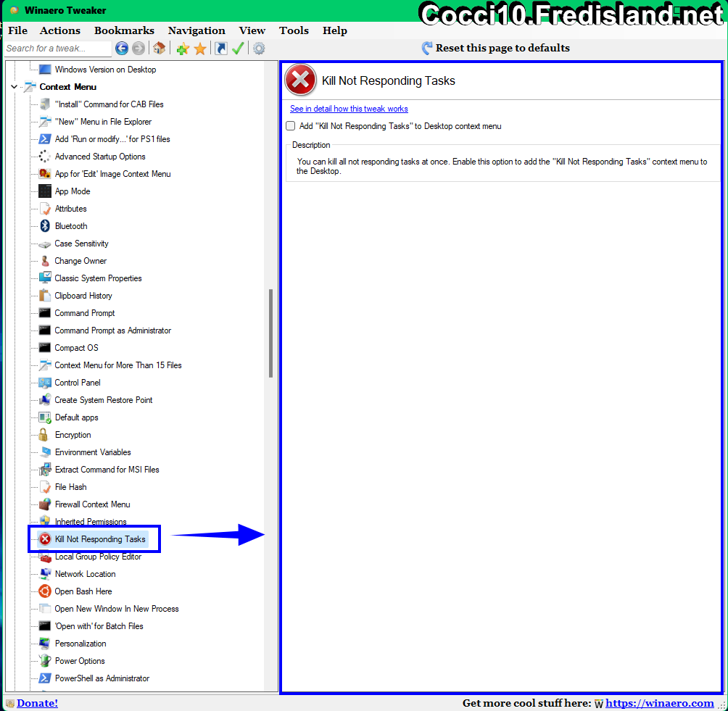The image size is (728, 711).
Task: Click the Change Owner person icon
Action: coord(44,261)
